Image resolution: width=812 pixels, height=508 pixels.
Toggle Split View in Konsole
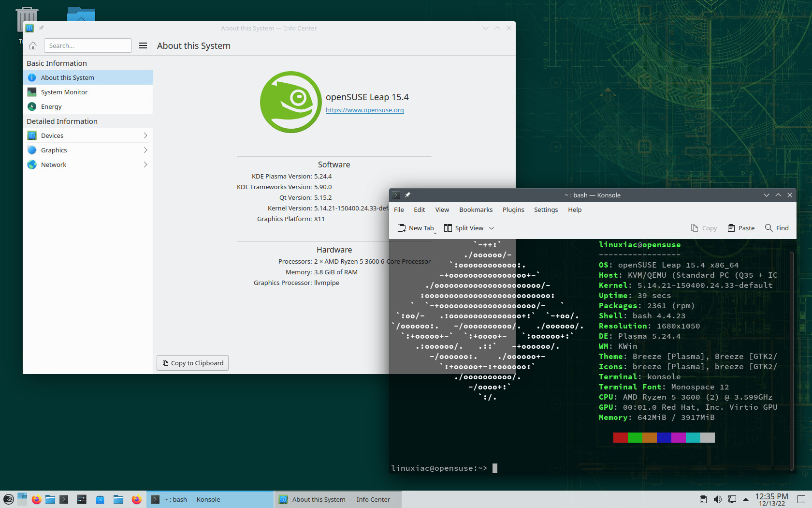coord(464,228)
